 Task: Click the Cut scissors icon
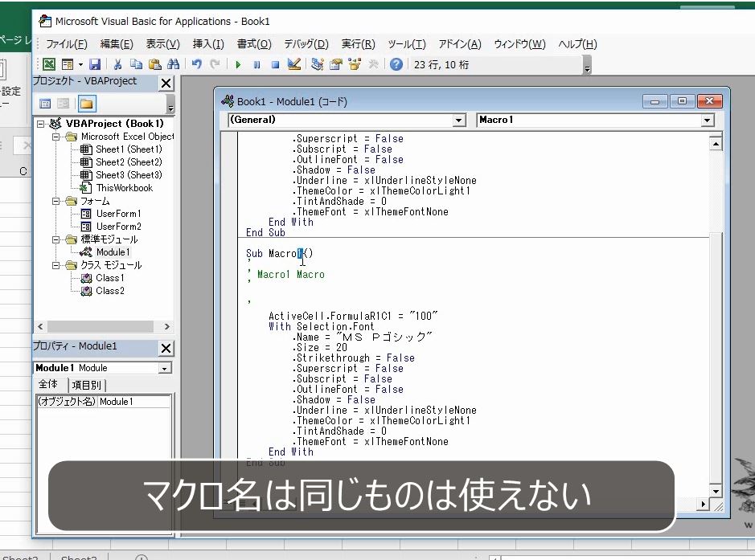click(x=117, y=64)
